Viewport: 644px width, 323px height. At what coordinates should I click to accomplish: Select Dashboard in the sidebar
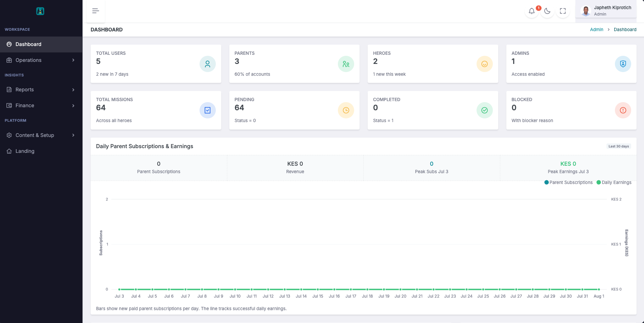[x=41, y=44]
